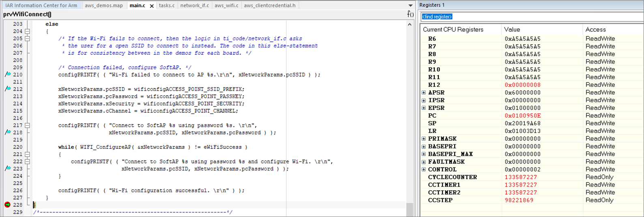Image resolution: width=644 pixels, height=217 pixels.
Task: Select the R6 register row name
Action: pos(432,39)
